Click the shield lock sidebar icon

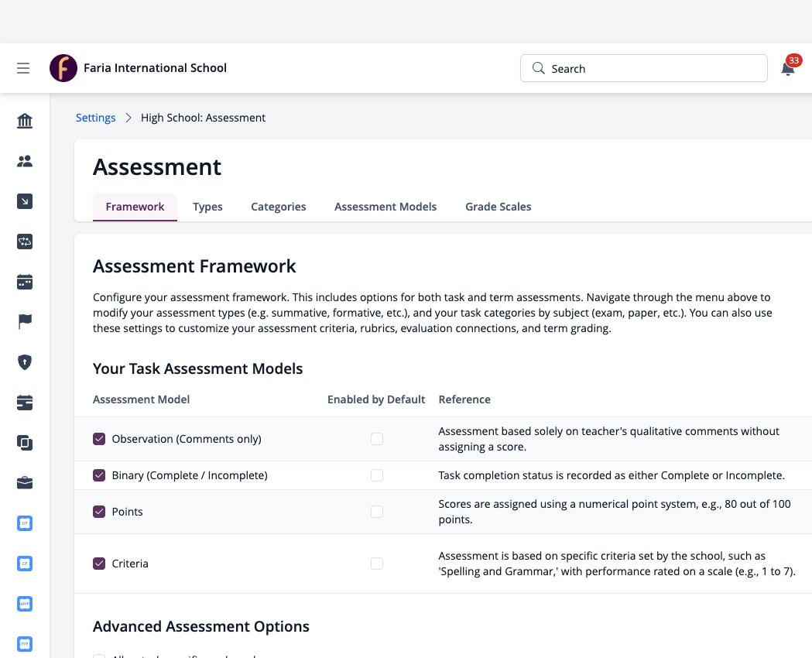point(25,362)
